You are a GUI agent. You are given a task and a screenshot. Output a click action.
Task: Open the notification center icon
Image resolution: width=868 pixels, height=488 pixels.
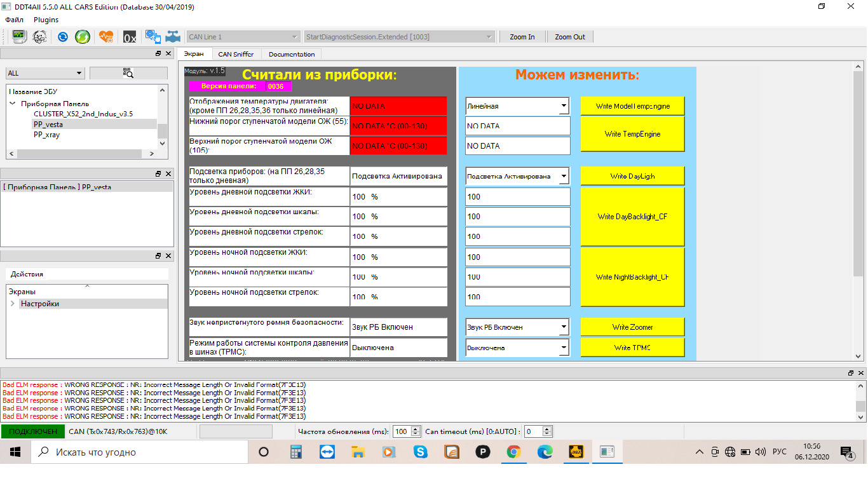pos(846,452)
